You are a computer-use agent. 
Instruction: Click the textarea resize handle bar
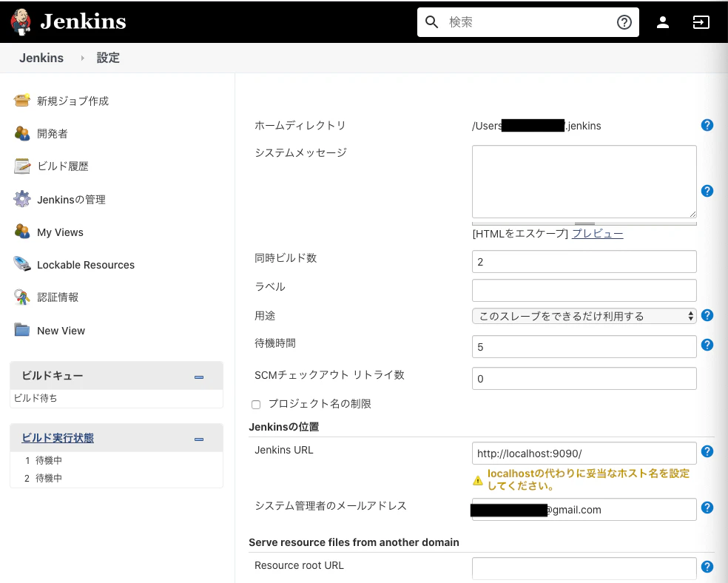pos(584,223)
